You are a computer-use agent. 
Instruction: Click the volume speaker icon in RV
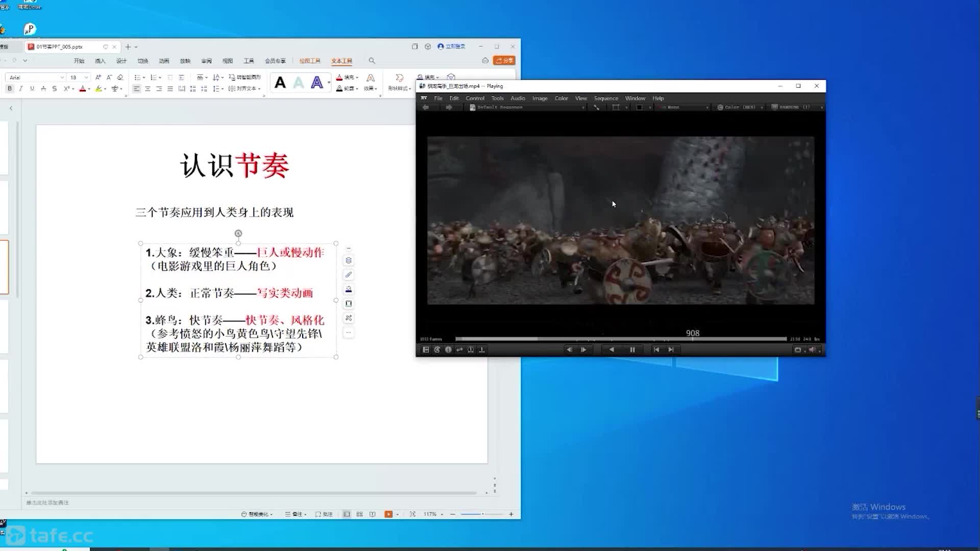(812, 350)
